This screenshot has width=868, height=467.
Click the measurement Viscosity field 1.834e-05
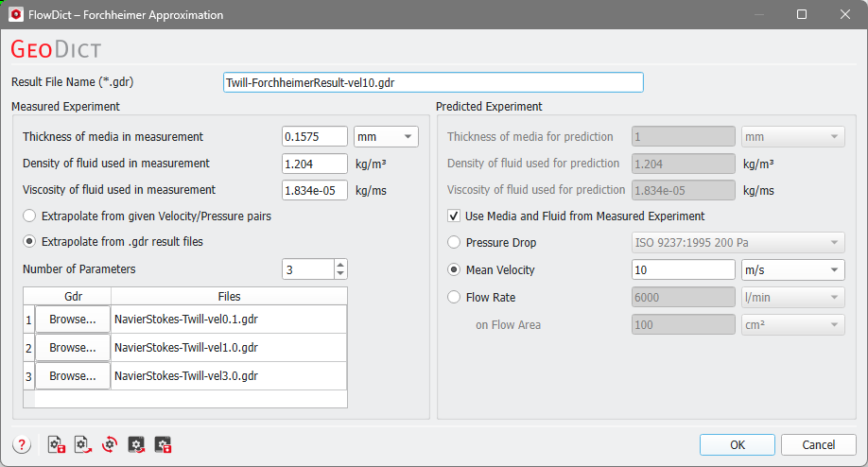click(315, 190)
